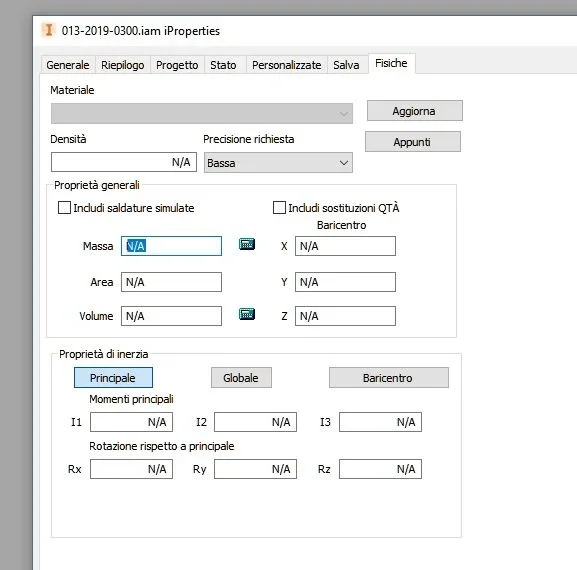Screen dimensions: 577x570
Task: Click the Volume input field
Action: [171, 316]
